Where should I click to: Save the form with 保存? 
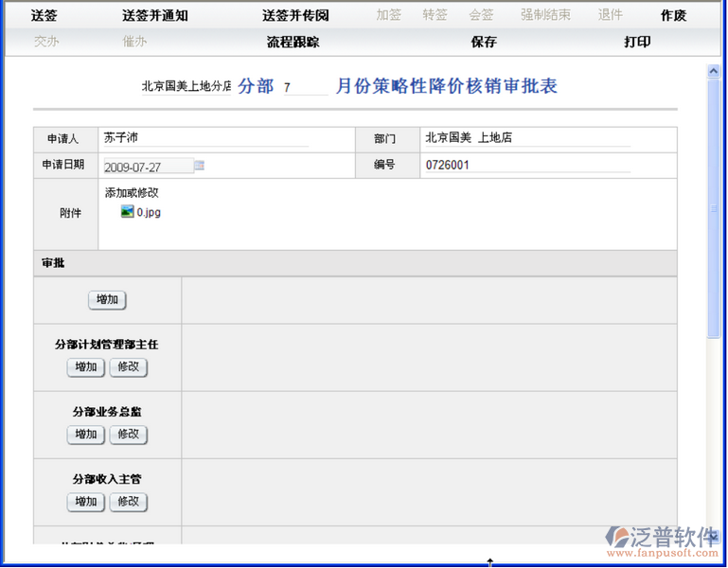[x=484, y=42]
